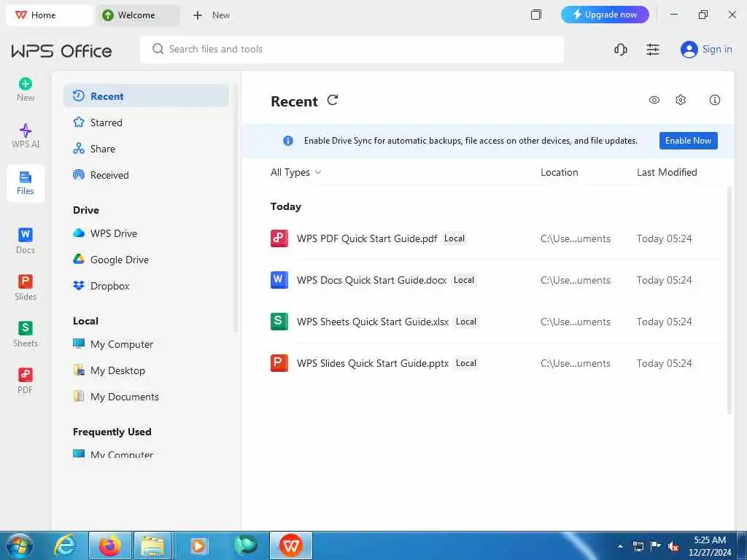Refresh the Recent file list
The width and height of the screenshot is (747, 560).
(x=333, y=100)
